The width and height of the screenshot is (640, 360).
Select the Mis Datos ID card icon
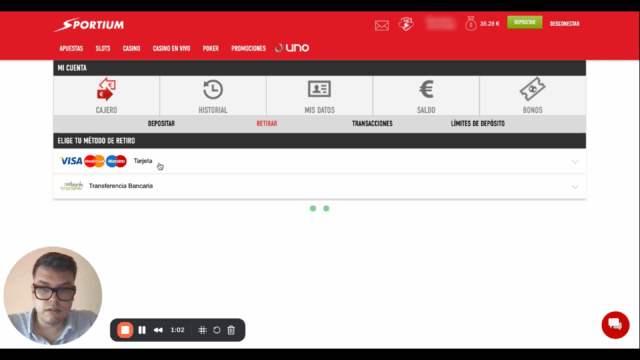coord(319,89)
